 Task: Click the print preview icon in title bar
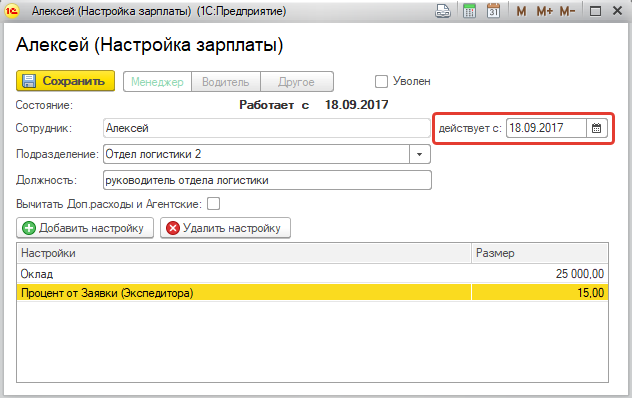[x=443, y=11]
